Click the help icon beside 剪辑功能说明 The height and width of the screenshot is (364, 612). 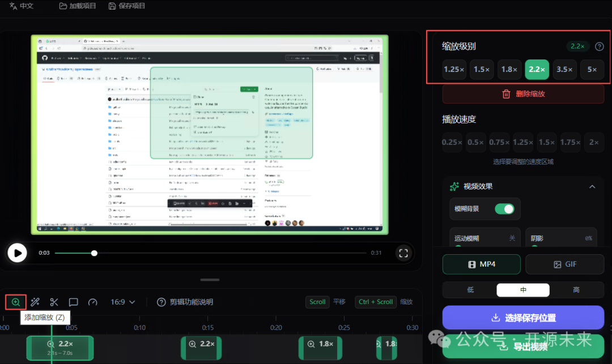161,302
